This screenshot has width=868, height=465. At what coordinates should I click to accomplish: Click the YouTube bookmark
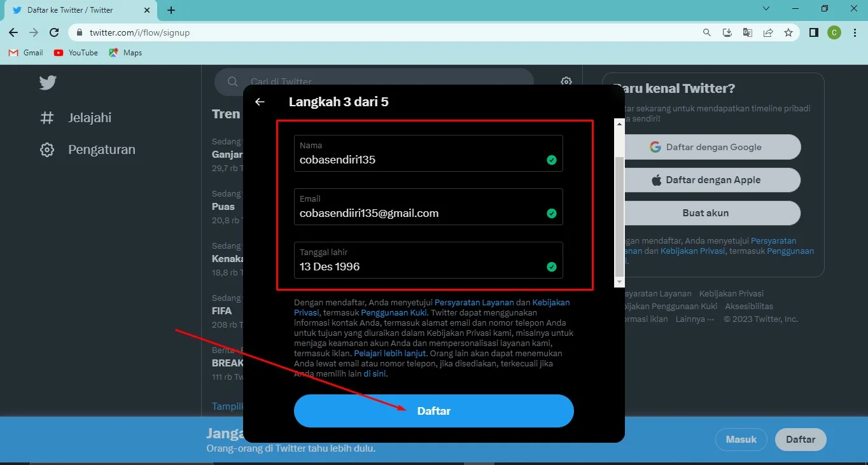pos(76,53)
